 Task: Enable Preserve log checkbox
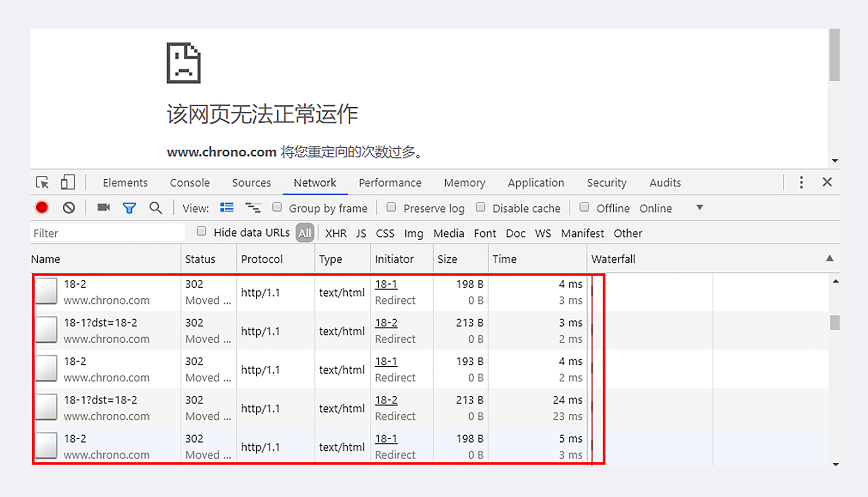pyautogui.click(x=391, y=207)
